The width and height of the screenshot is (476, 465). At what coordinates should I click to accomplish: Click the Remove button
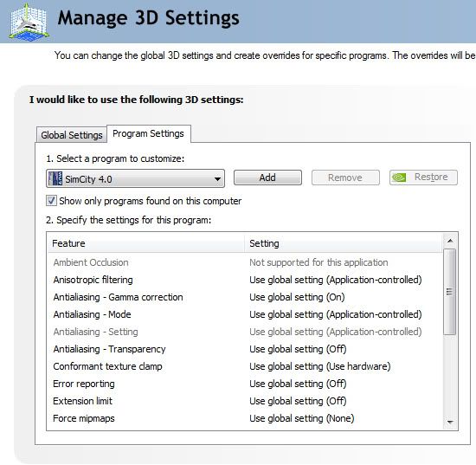[345, 178]
